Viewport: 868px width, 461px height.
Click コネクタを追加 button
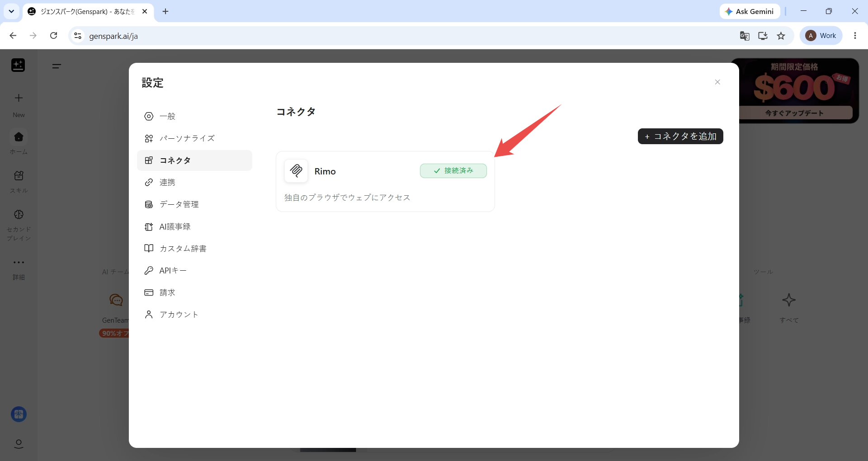click(680, 136)
